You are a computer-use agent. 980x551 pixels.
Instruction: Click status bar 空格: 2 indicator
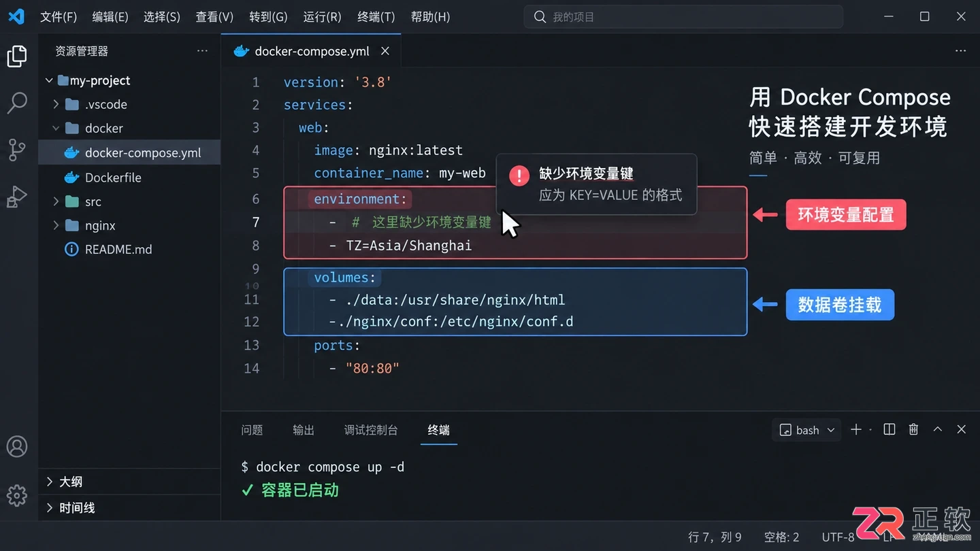click(781, 537)
